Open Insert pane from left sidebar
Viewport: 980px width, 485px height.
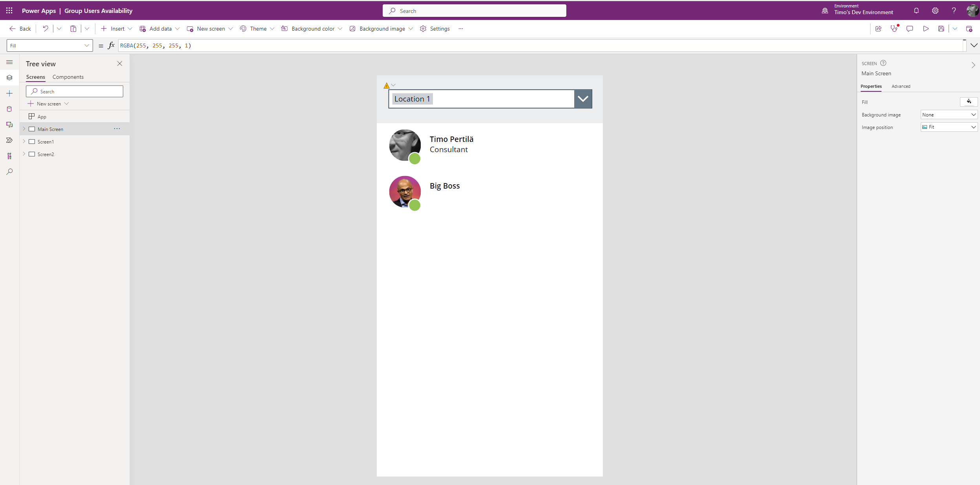coord(9,93)
